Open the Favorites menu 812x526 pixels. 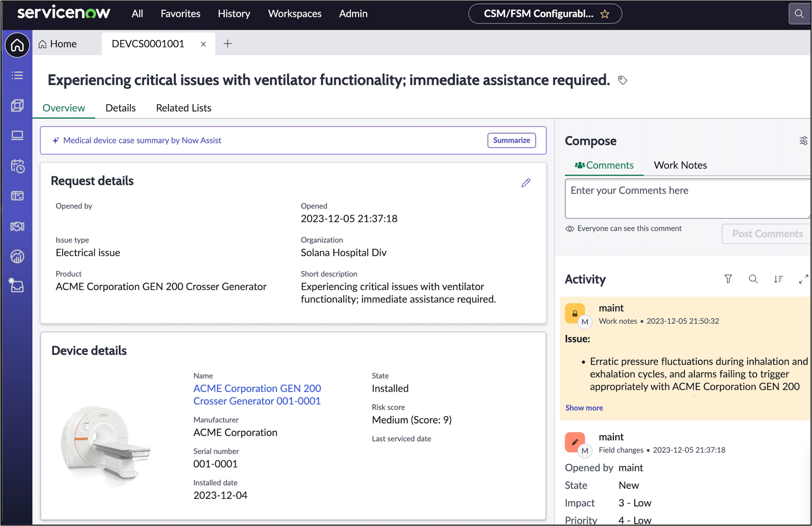click(x=180, y=14)
